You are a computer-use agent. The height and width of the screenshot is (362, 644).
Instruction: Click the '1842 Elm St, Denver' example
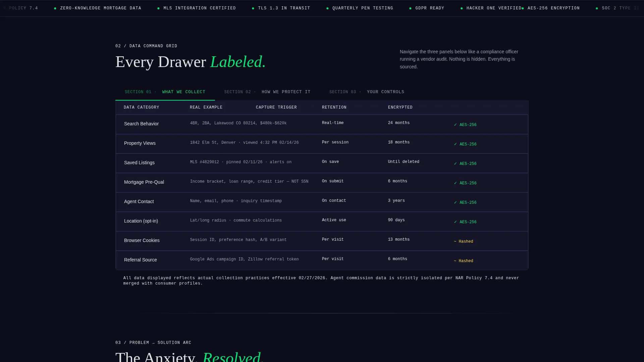point(244,143)
